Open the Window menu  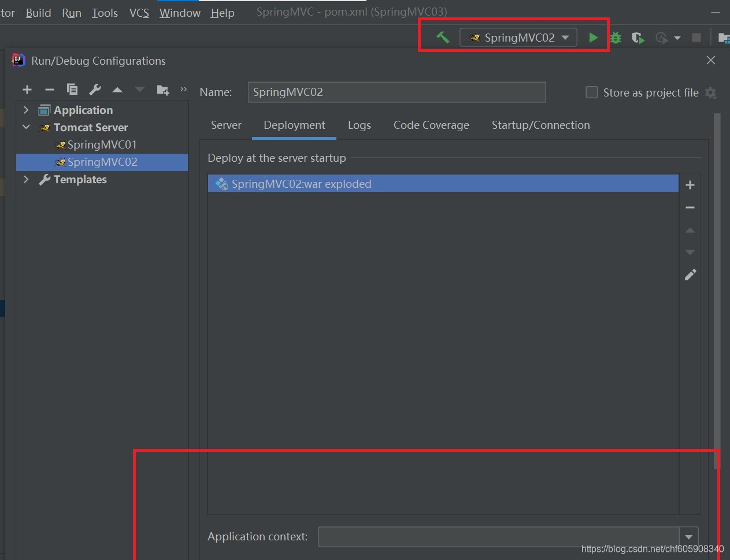click(x=180, y=13)
